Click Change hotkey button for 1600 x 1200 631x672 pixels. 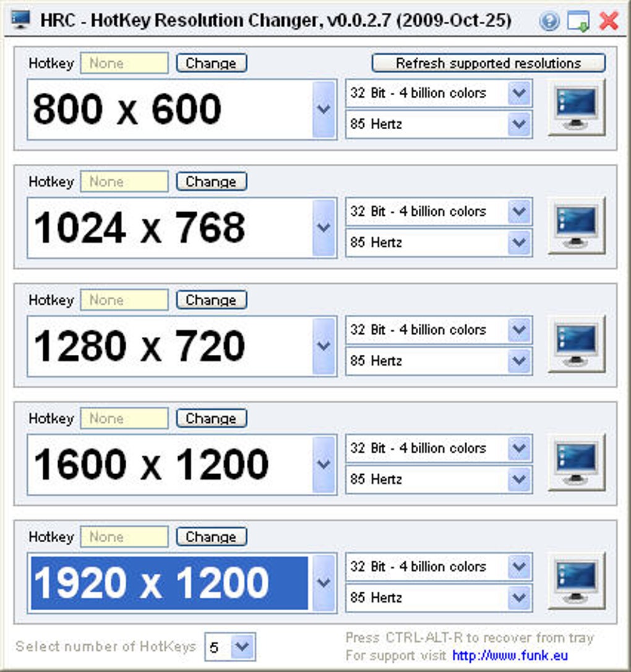[x=211, y=418]
